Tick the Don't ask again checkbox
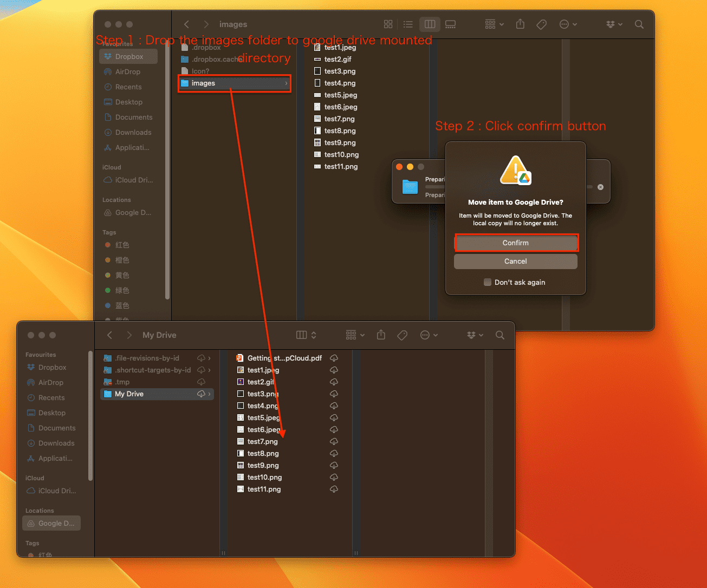The image size is (707, 588). (x=488, y=282)
